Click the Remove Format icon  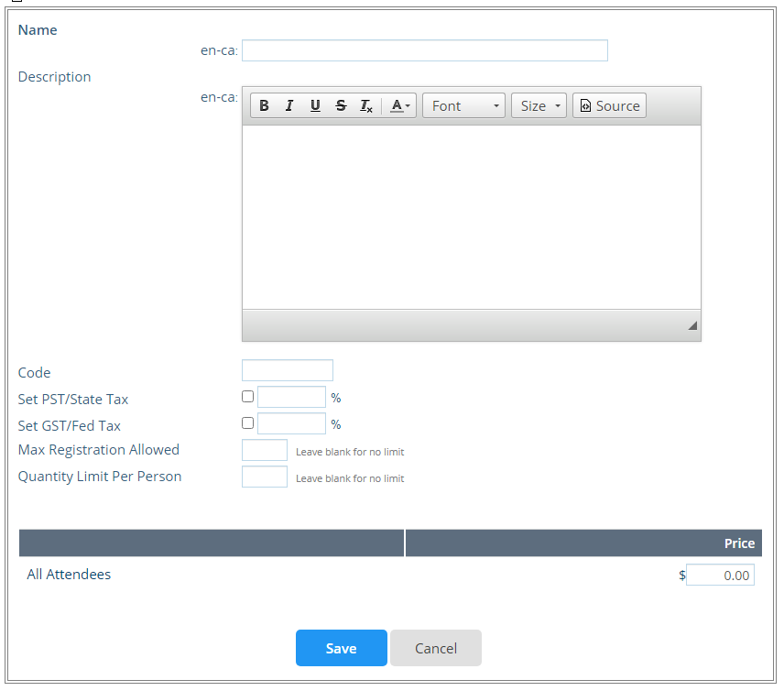point(365,106)
